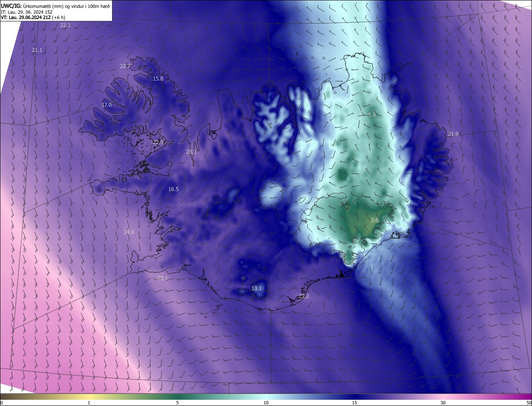Screen dimensions: 532x406
Task: Click the 22.7 value on the map
Action: pyautogui.click(x=125, y=66)
